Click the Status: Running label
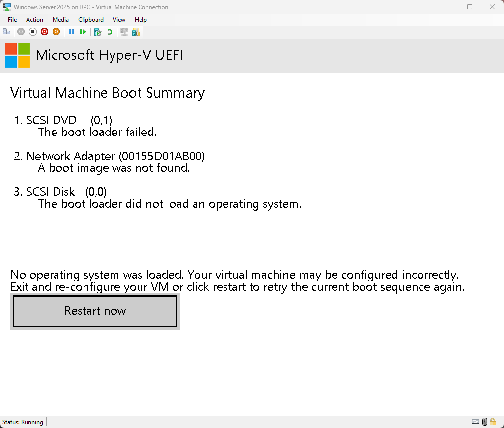Image resolution: width=504 pixels, height=428 pixels. [x=23, y=422]
